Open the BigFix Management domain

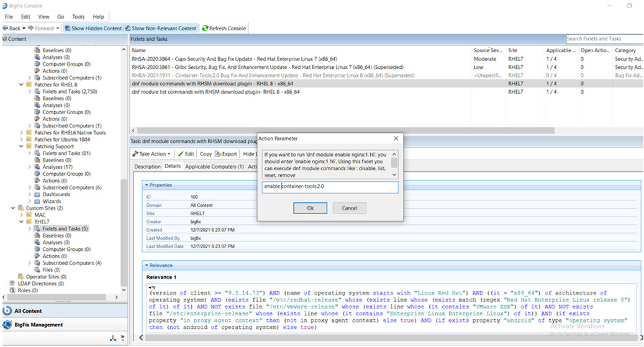(x=39, y=325)
